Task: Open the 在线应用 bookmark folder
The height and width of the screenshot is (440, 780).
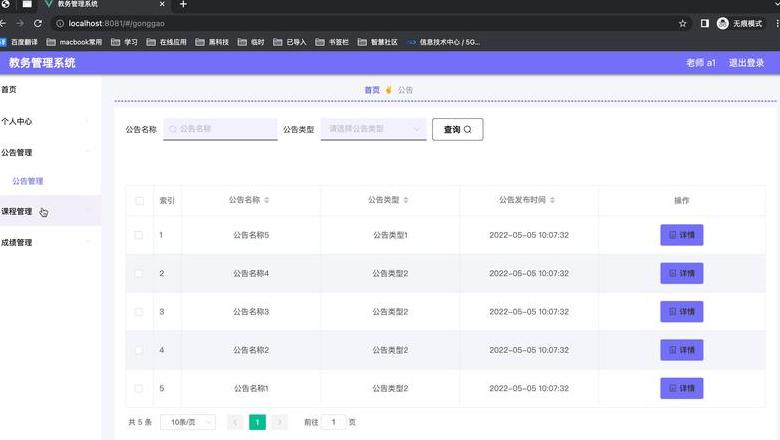Action: (x=167, y=42)
